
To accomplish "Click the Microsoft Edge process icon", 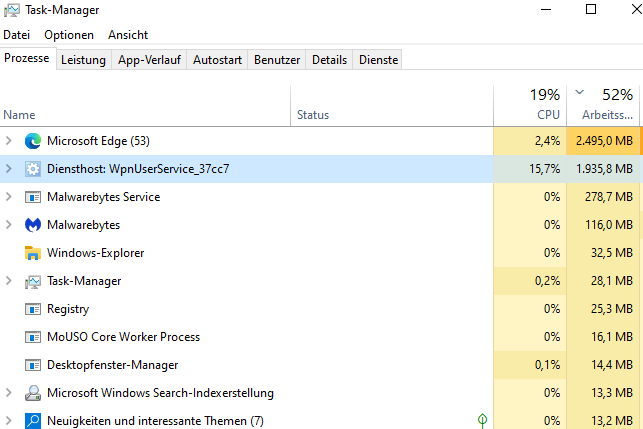I will coord(32,141).
